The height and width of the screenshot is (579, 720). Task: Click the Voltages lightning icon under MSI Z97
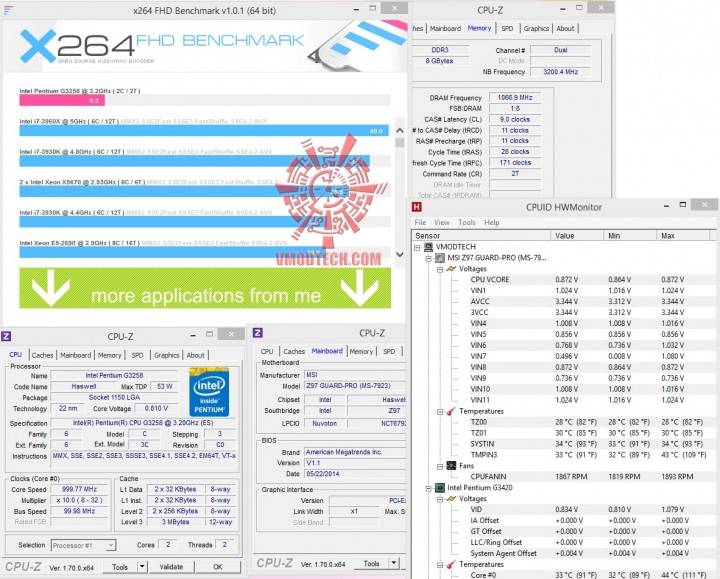451,269
